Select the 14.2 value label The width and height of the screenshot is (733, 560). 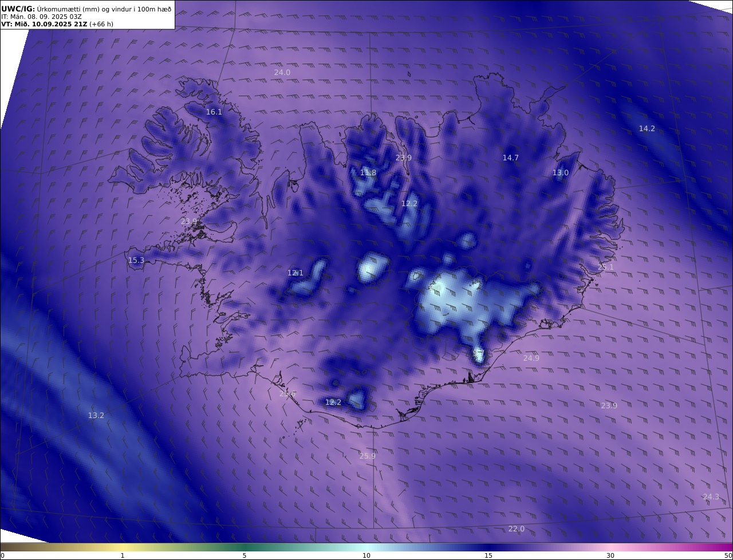coord(647,128)
